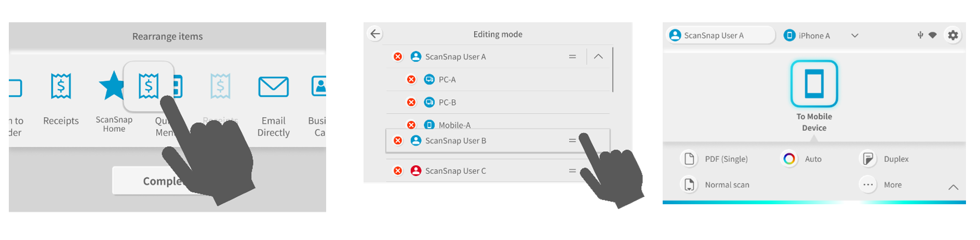
Task: Click the Normal scan feed mode icon
Action: 689,185
